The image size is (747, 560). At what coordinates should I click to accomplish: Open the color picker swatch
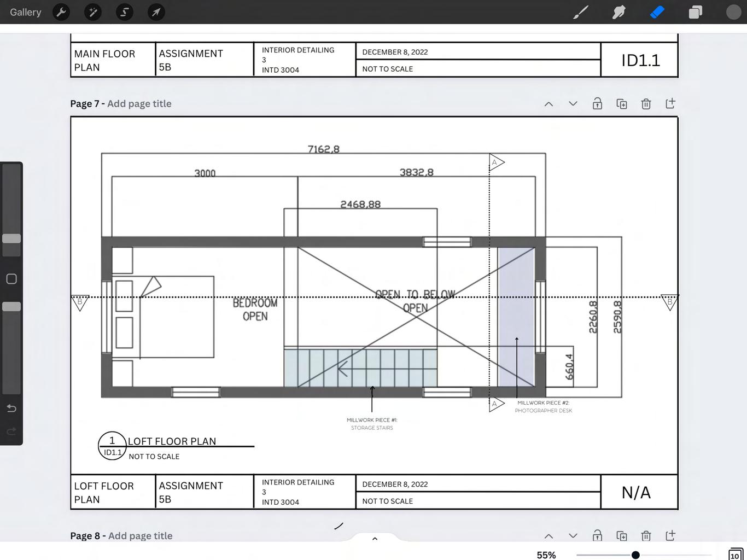point(733,12)
